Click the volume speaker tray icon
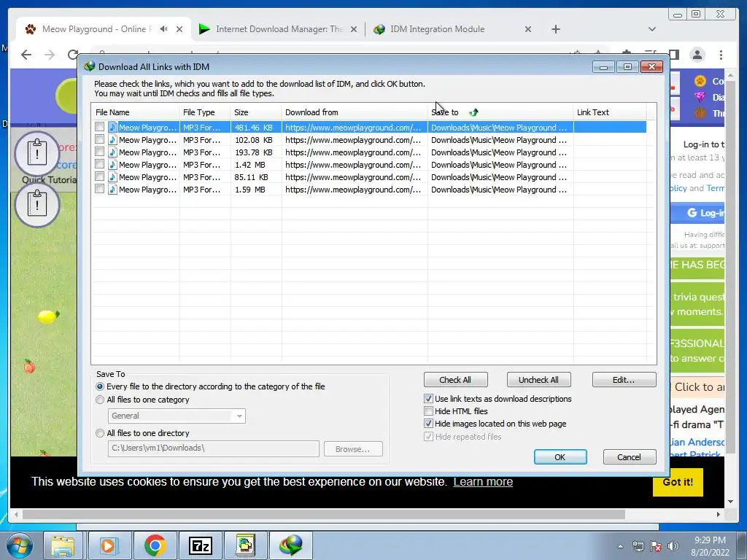This screenshot has width=747, height=560. [673, 546]
